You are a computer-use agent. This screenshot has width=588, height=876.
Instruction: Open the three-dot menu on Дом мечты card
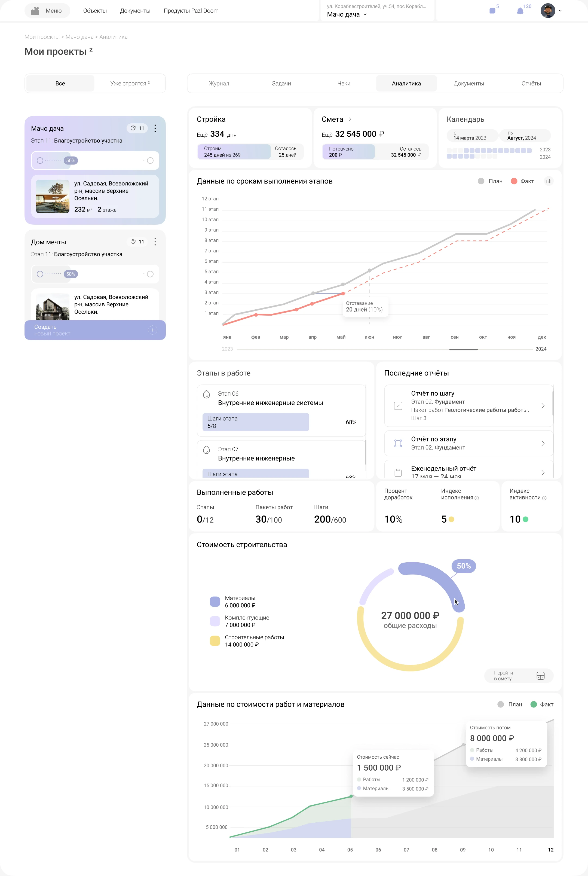coord(155,242)
